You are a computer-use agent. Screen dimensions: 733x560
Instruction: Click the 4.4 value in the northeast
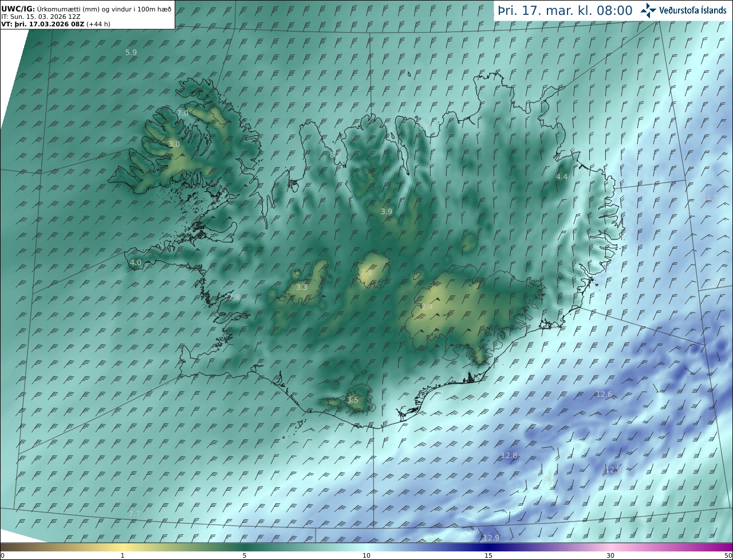[x=562, y=177]
